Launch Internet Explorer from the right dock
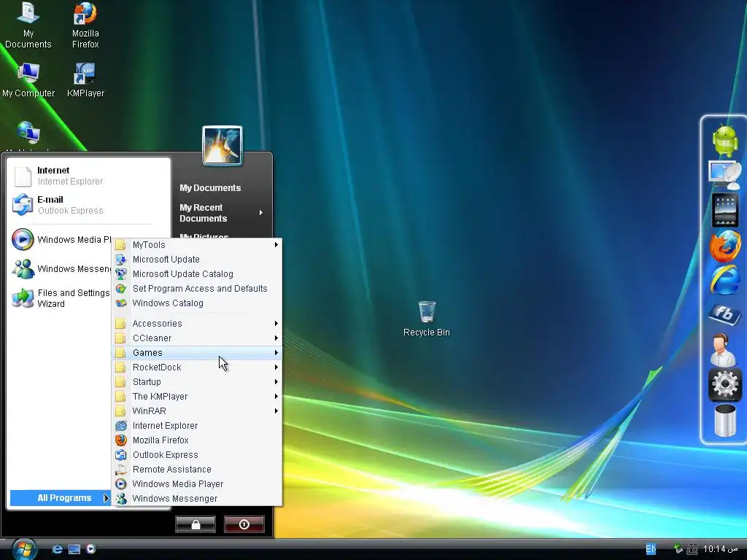This screenshot has width=747, height=560. tap(725, 279)
